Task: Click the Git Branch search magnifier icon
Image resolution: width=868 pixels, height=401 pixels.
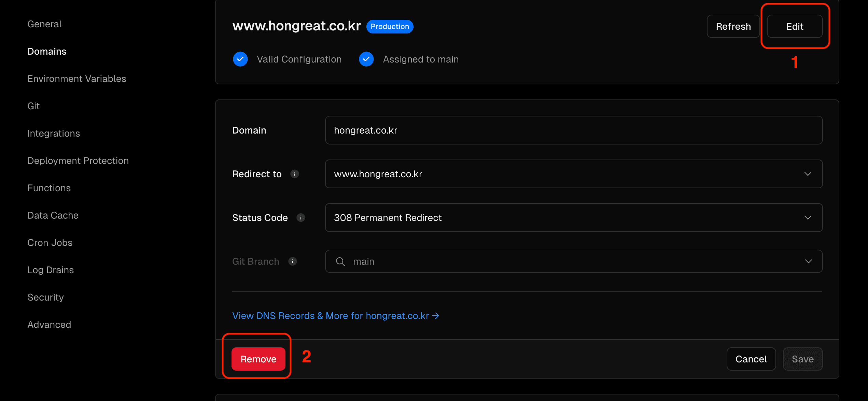Action: click(x=340, y=262)
